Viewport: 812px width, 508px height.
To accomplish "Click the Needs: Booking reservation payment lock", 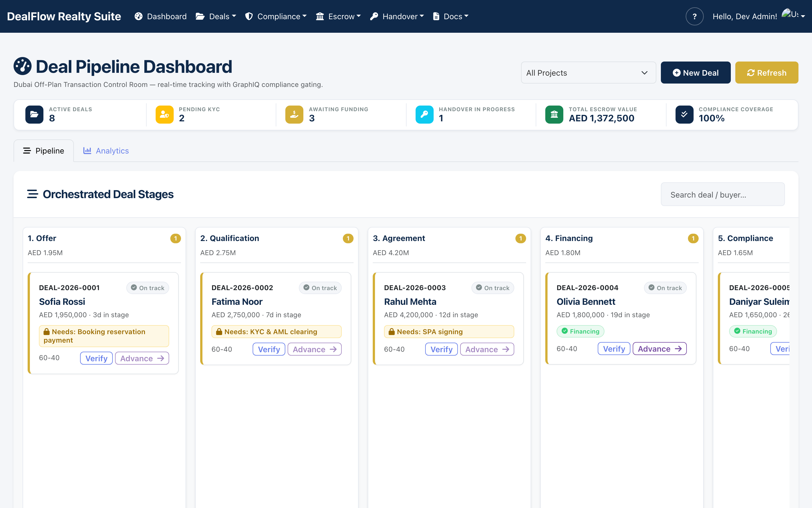I will point(47,332).
